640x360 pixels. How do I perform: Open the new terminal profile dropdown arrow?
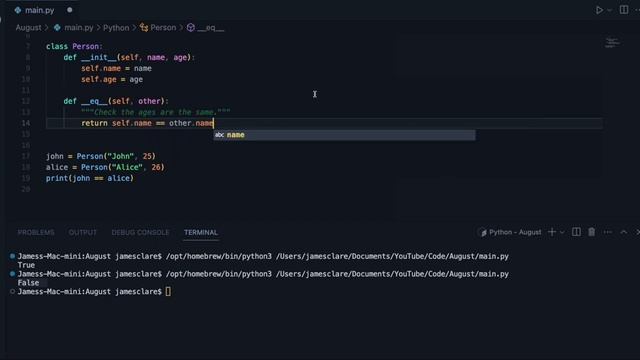coord(562,232)
